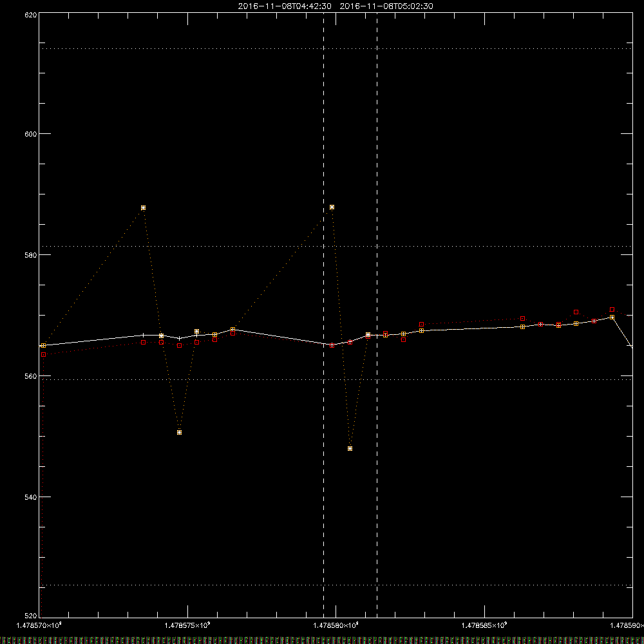The height and width of the screenshot is (644, 644).
Task: Click the x-axis label 1.478580×10⁹
Action: click(336, 625)
